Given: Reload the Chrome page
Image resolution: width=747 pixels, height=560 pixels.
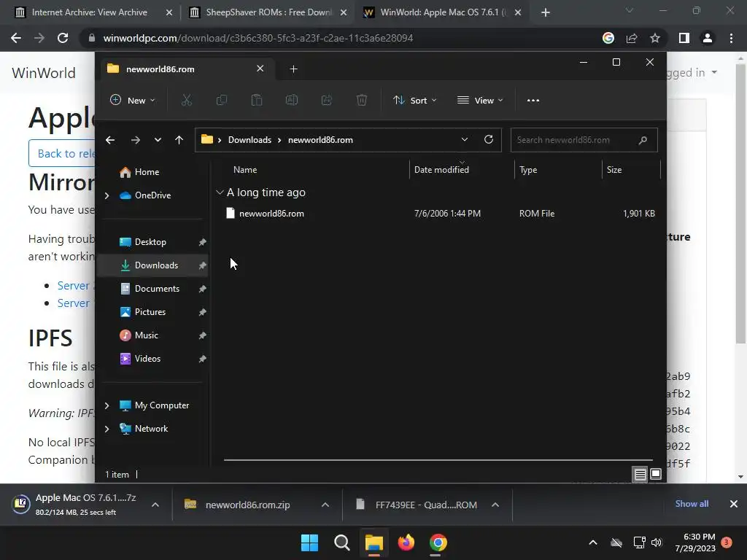Looking at the screenshot, I should pyautogui.click(x=63, y=38).
